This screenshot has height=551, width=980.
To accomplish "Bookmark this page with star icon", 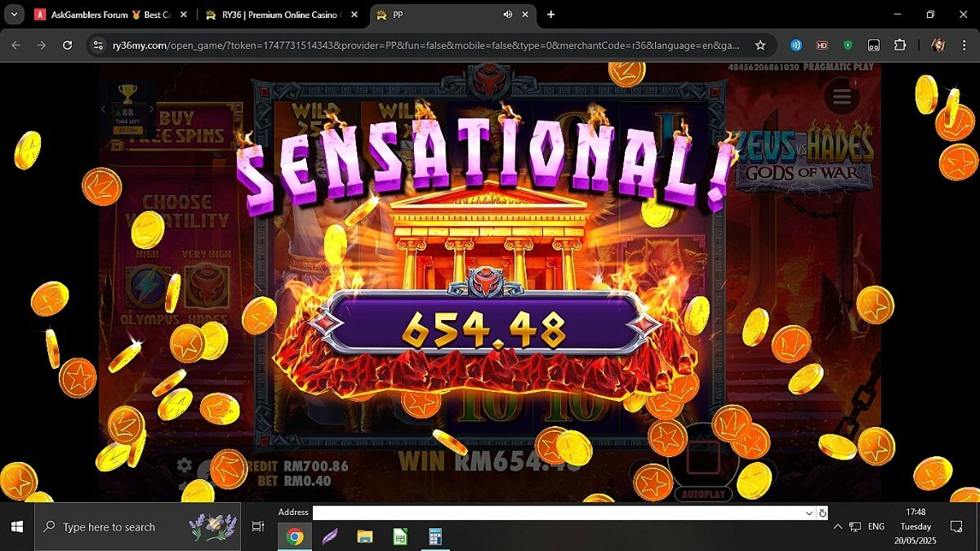I will click(760, 46).
